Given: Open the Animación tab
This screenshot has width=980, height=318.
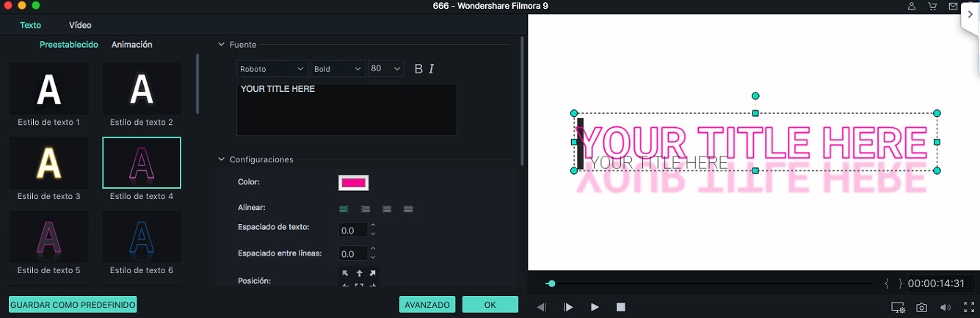Looking at the screenshot, I should coord(132,45).
